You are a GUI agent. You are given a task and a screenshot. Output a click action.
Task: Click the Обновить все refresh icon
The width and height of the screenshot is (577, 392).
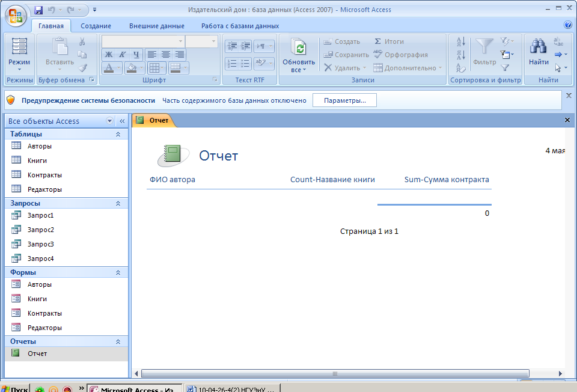pos(299,48)
